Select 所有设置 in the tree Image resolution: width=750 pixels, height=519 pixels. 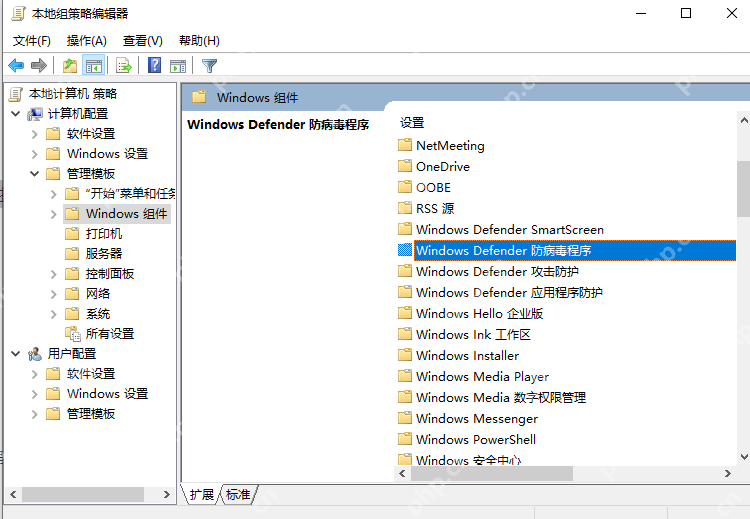[x=110, y=334]
